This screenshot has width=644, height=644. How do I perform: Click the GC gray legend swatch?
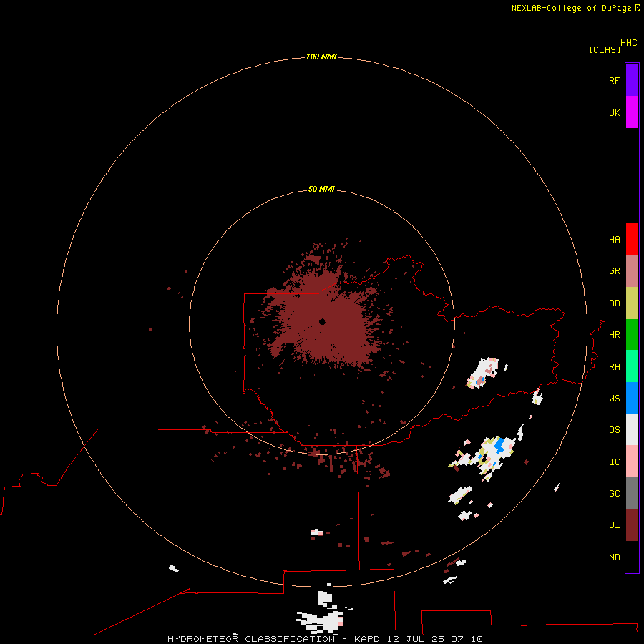coord(632,493)
